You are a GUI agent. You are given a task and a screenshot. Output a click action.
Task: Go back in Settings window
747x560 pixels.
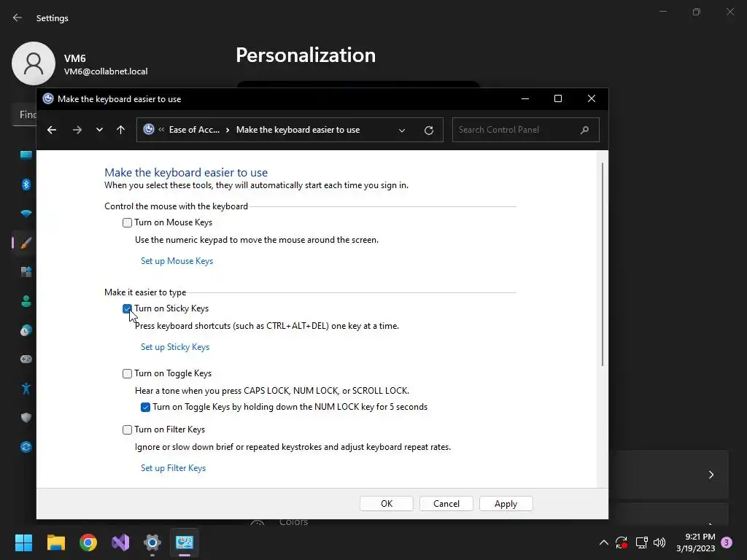[18, 17]
